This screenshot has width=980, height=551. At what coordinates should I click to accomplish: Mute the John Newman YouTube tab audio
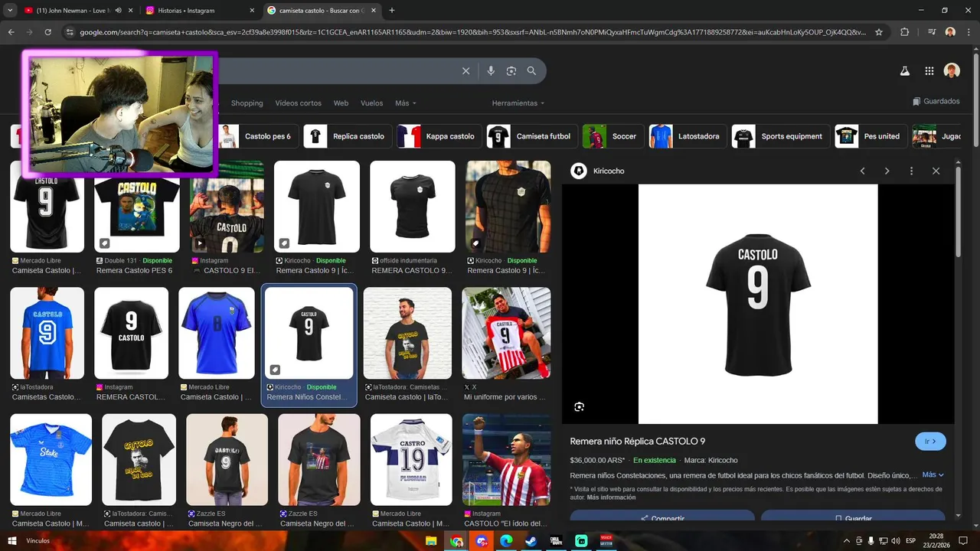(118, 11)
